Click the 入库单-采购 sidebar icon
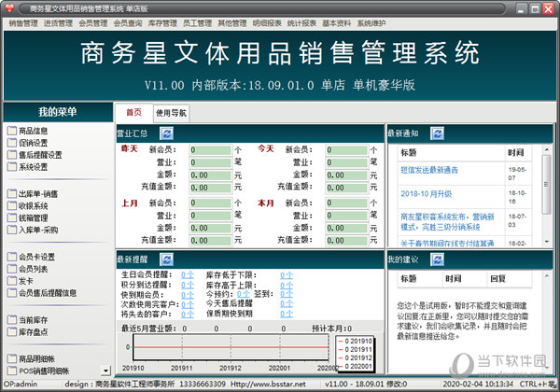This screenshot has height=392, width=560. pyautogui.click(x=12, y=230)
